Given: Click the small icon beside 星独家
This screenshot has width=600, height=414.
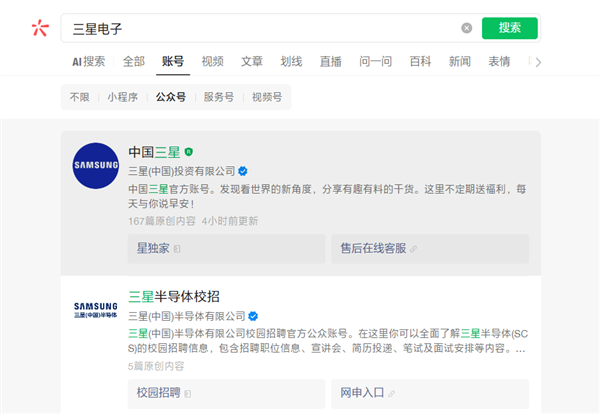Looking at the screenshot, I should pos(177,249).
